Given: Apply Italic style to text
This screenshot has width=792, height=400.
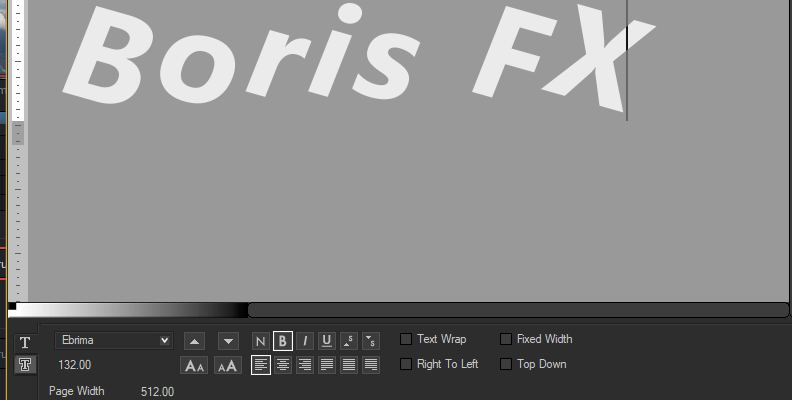Looking at the screenshot, I should click(305, 341).
